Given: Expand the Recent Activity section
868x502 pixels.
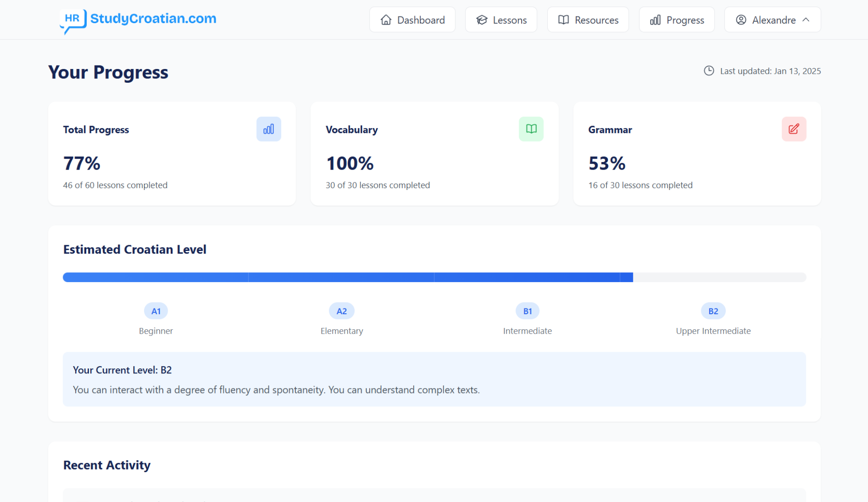Looking at the screenshot, I should [x=107, y=465].
